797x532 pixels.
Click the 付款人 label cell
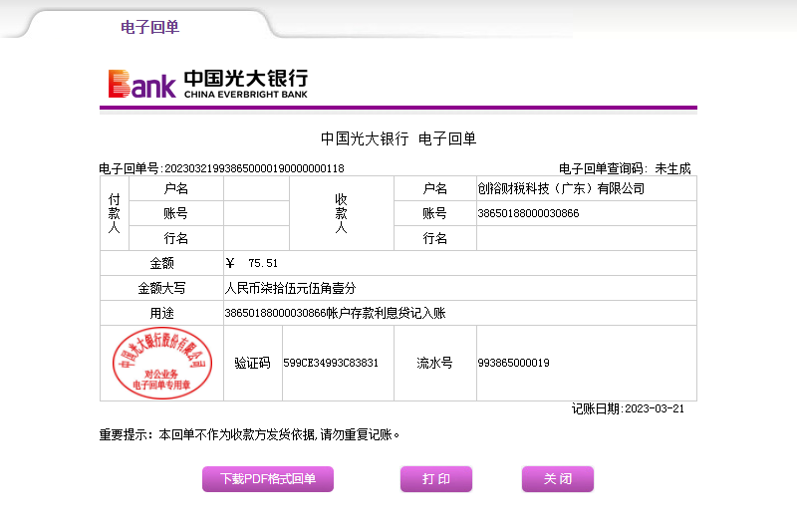click(115, 213)
